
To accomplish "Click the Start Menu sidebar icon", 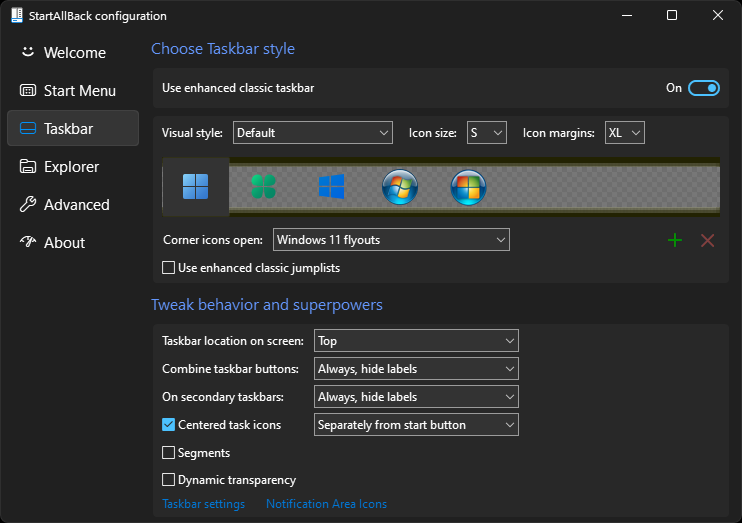I will 28,90.
